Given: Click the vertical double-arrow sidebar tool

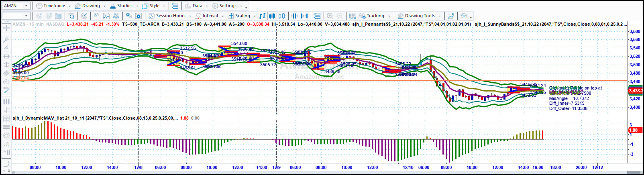Looking at the screenshot, I should (x=6, y=65).
